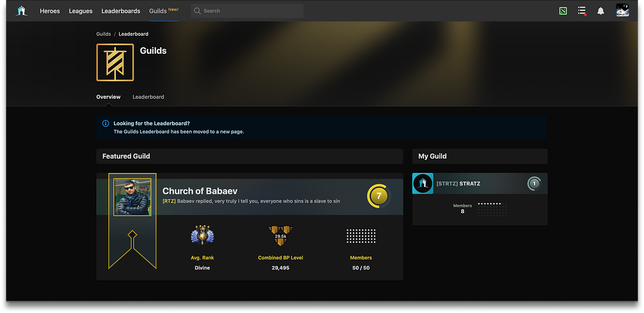This screenshot has height=313, width=644.
Task: Click the STRATZ logo in top navigation
Action: (21, 11)
